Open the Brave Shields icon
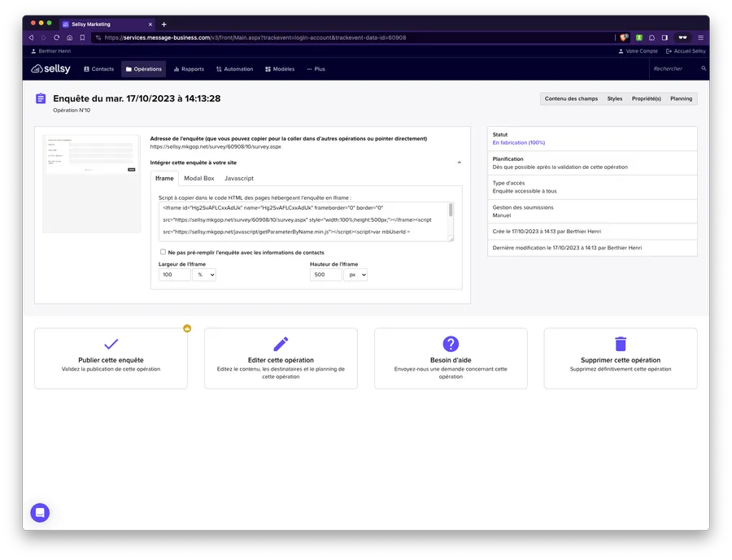The image size is (732, 560). 624,37
